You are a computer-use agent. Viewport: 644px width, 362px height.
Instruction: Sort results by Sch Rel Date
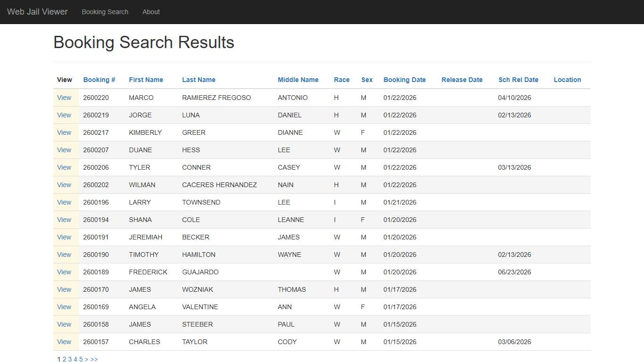tap(518, 80)
